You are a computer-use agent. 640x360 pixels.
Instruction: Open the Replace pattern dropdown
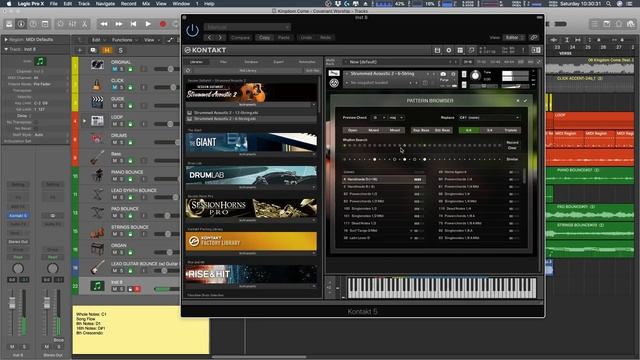coord(489,118)
